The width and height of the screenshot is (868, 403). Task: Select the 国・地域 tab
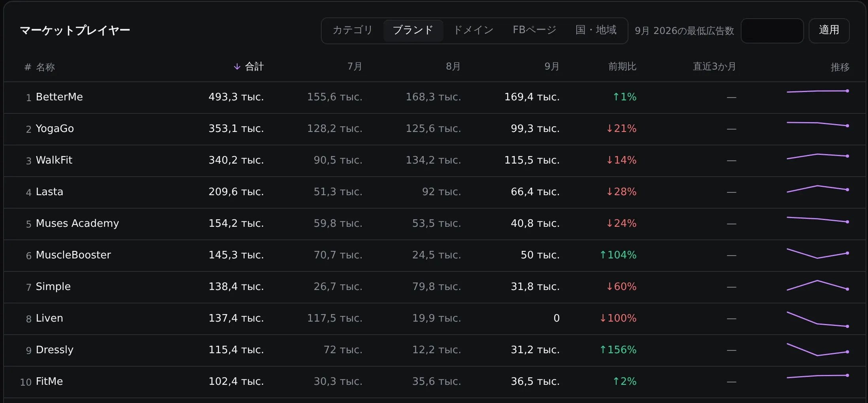coord(596,30)
